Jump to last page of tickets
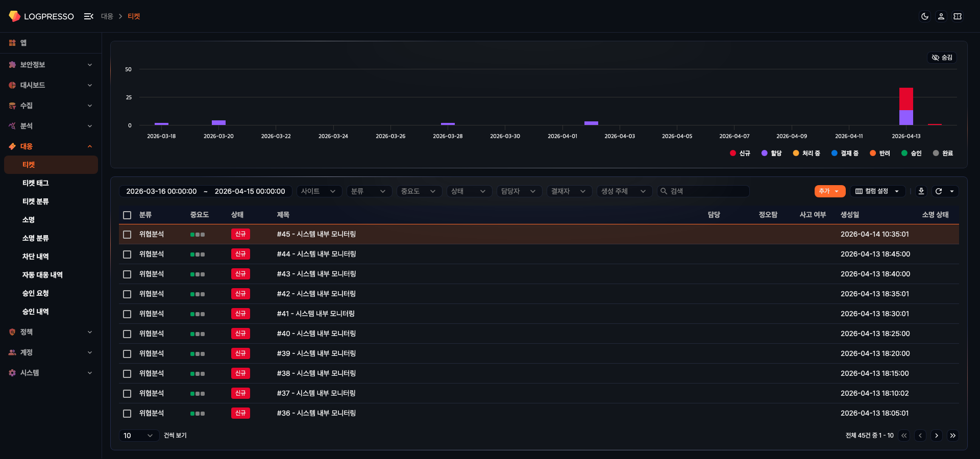This screenshot has width=980, height=459. click(x=952, y=436)
